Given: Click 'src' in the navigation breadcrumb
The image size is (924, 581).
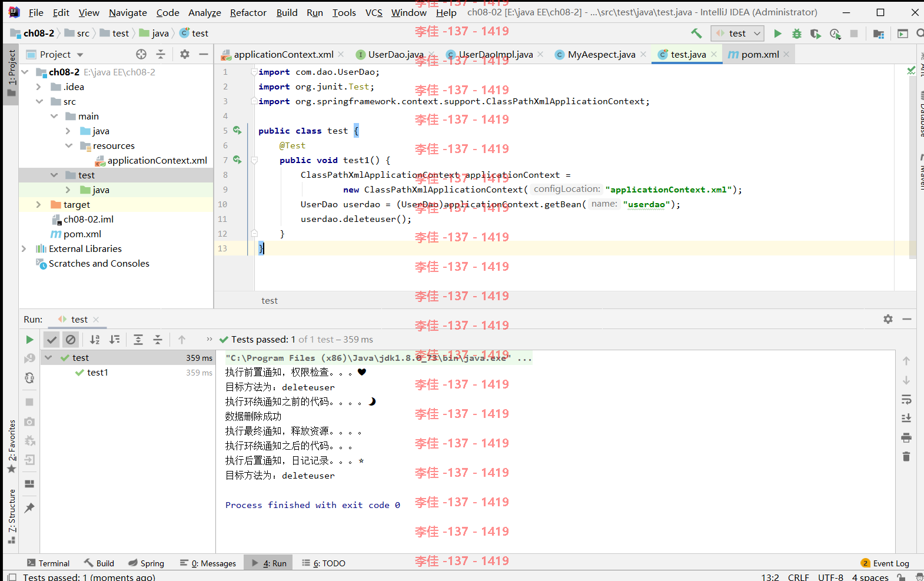Looking at the screenshot, I should pos(83,34).
